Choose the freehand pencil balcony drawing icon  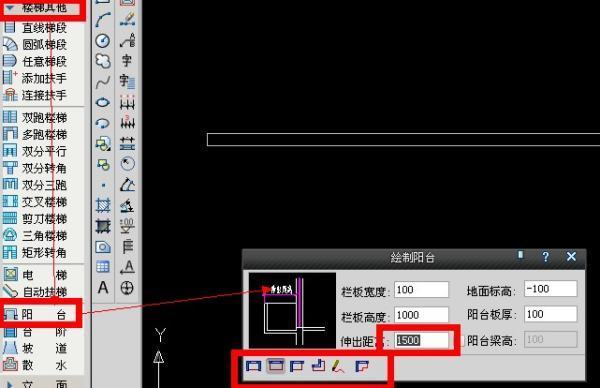[338, 366]
